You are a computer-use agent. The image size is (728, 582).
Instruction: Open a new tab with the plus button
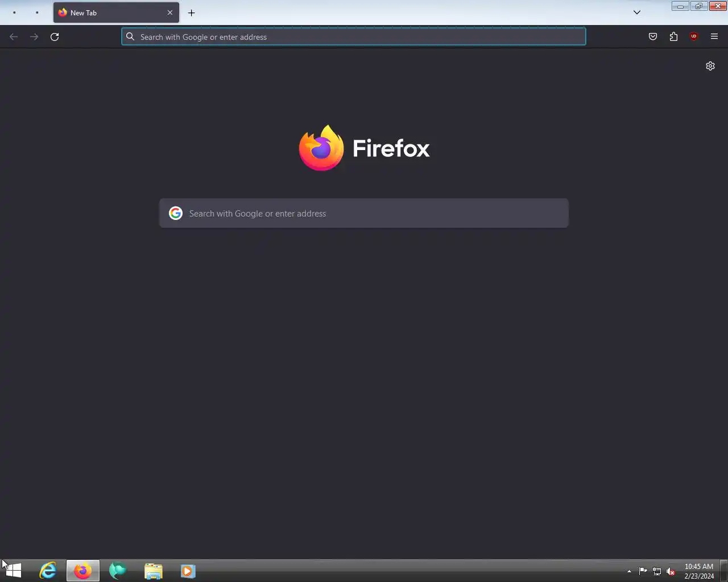[x=192, y=13]
